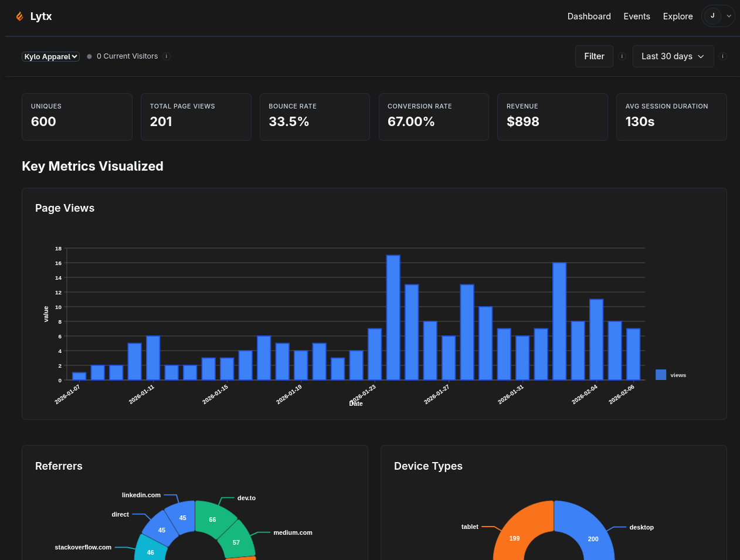Select the dev.to segment showing 66
This screenshot has height=560, width=740.
[x=213, y=518]
